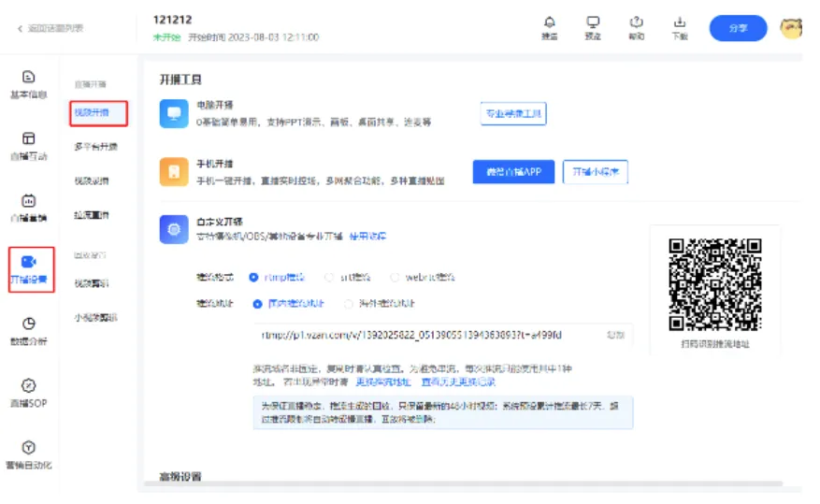Click the bell reminder icon in header

549,22
